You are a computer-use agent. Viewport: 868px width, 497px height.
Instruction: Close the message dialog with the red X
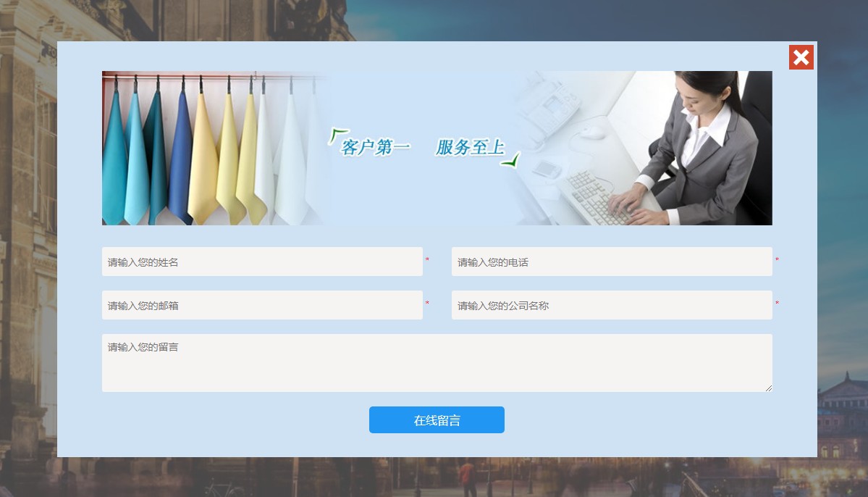801,57
